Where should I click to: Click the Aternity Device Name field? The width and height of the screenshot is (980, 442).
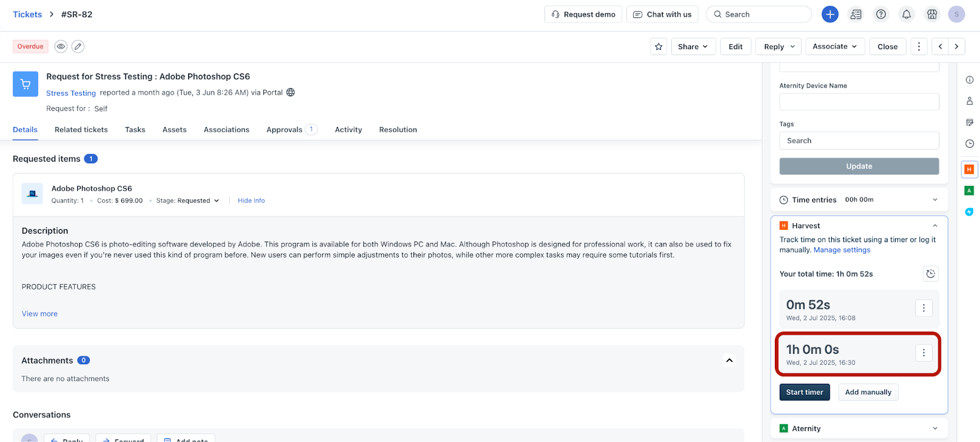[859, 102]
